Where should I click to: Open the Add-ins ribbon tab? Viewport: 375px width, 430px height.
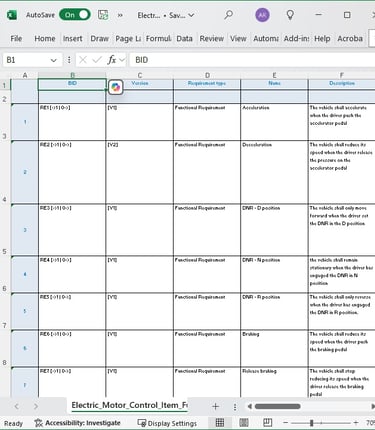click(296, 39)
